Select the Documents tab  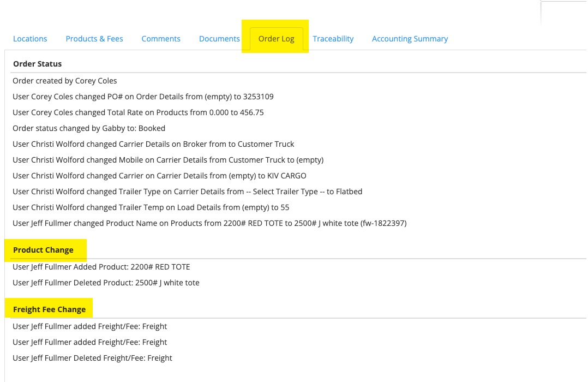[219, 39]
